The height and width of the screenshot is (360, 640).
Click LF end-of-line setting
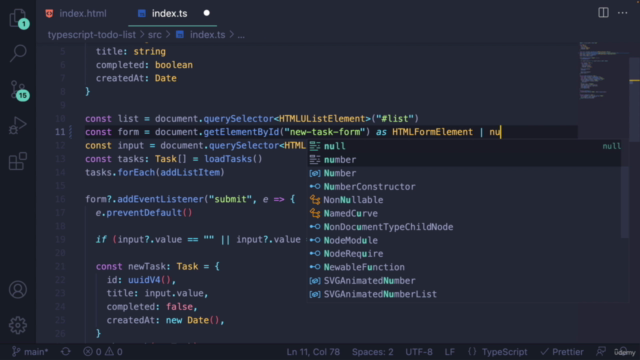click(449, 352)
